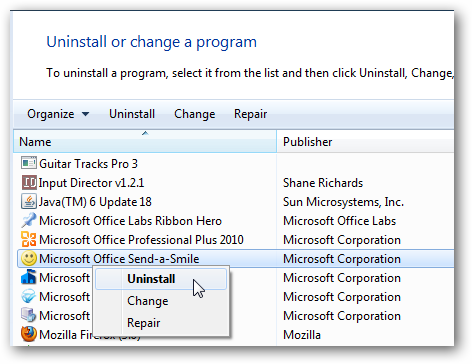This screenshot has width=472, height=364.
Task: Click the Repair toolbar button
Action: [250, 114]
